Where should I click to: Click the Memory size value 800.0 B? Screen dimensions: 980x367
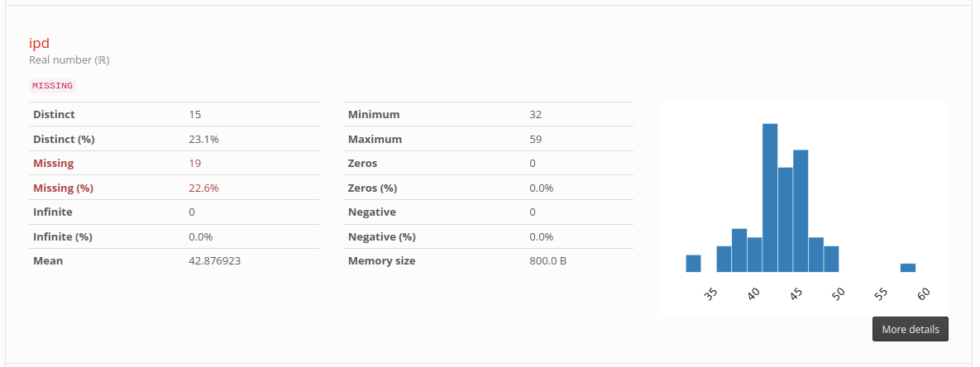point(548,260)
